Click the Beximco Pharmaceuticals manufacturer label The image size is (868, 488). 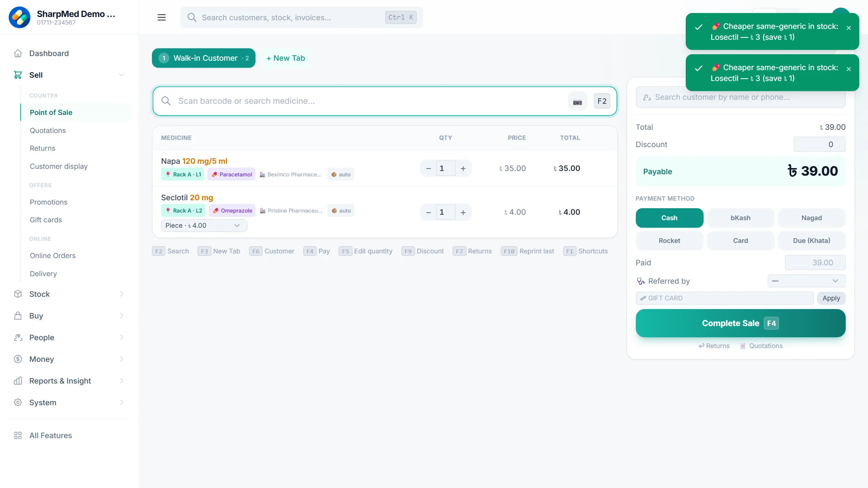click(x=290, y=174)
